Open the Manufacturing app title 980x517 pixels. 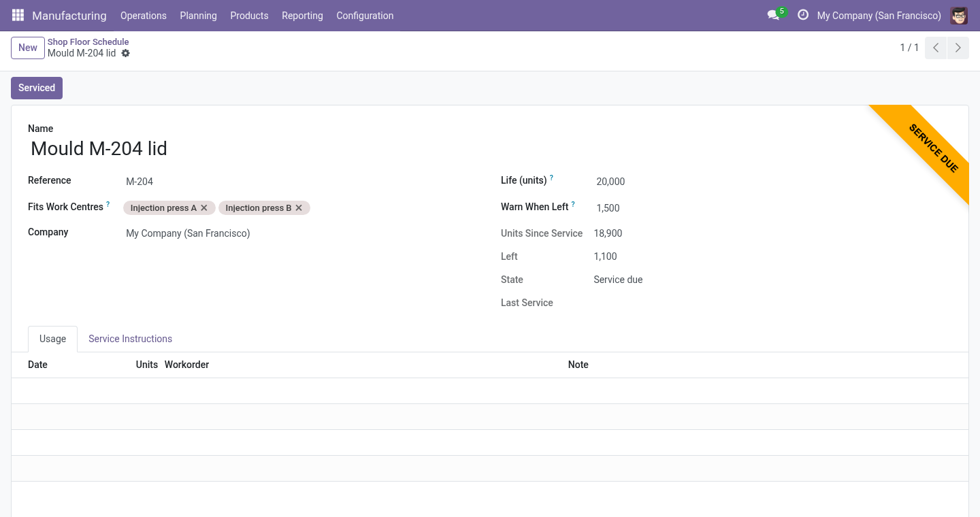(69, 16)
